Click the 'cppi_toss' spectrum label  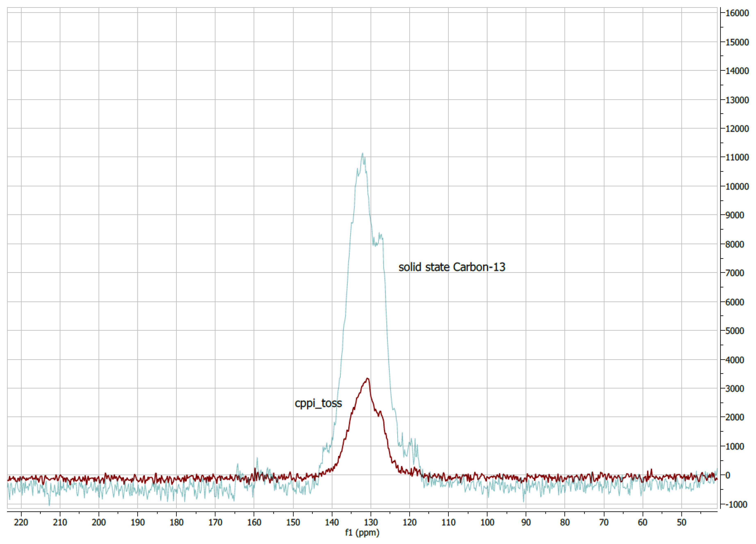(x=318, y=403)
